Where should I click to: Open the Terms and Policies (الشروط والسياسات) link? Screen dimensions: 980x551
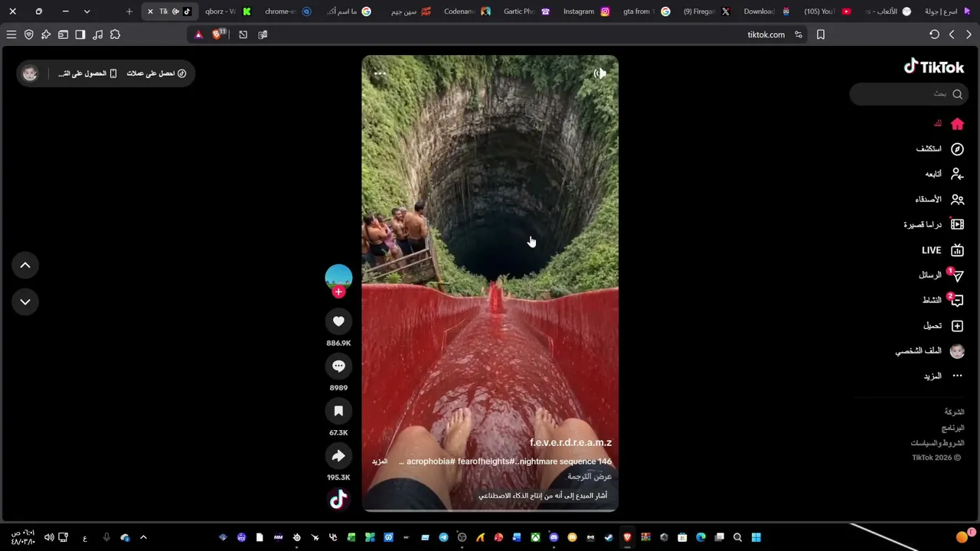click(x=937, y=443)
